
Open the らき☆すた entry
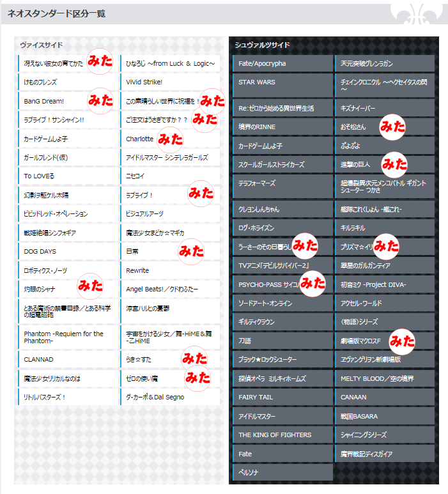pyautogui.click(x=170, y=359)
